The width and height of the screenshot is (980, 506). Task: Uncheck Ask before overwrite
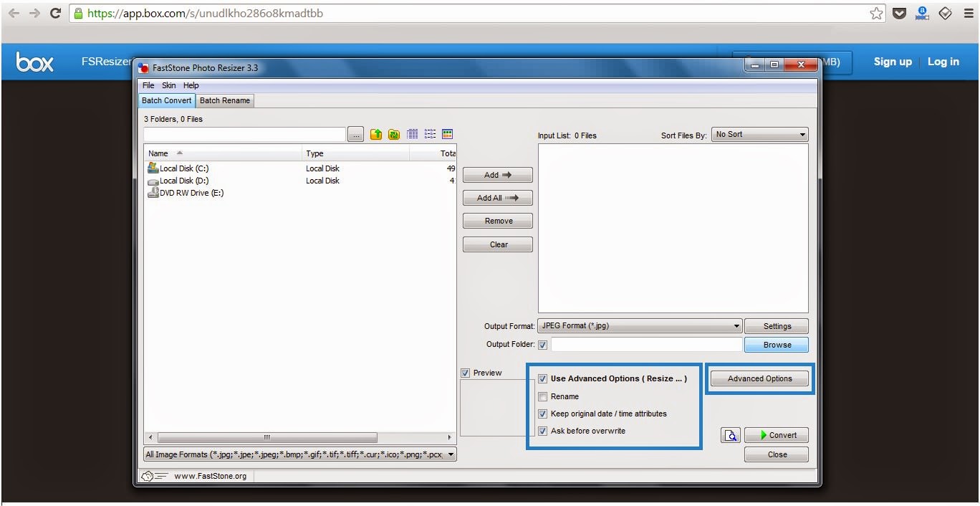543,431
